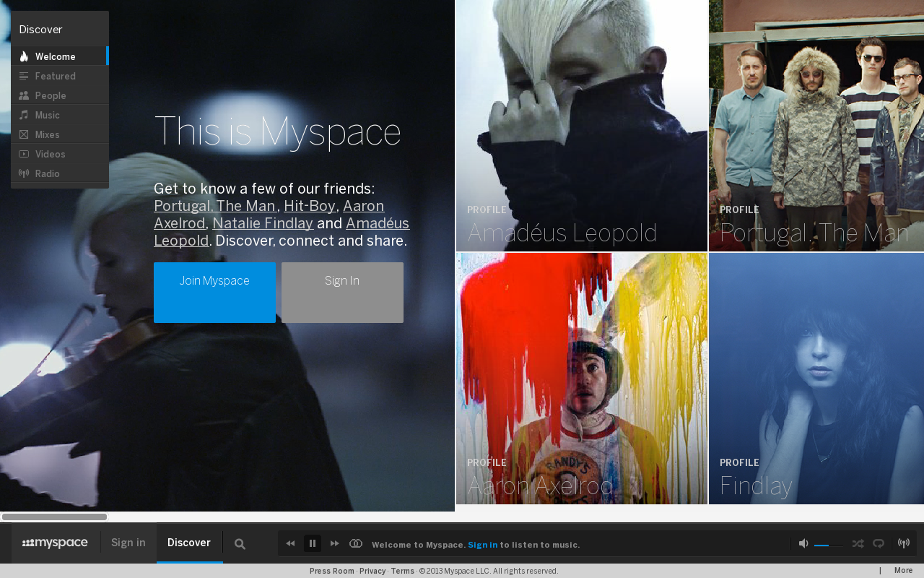
Task: Open the Welcome flame icon in sidebar
Action: click(24, 56)
